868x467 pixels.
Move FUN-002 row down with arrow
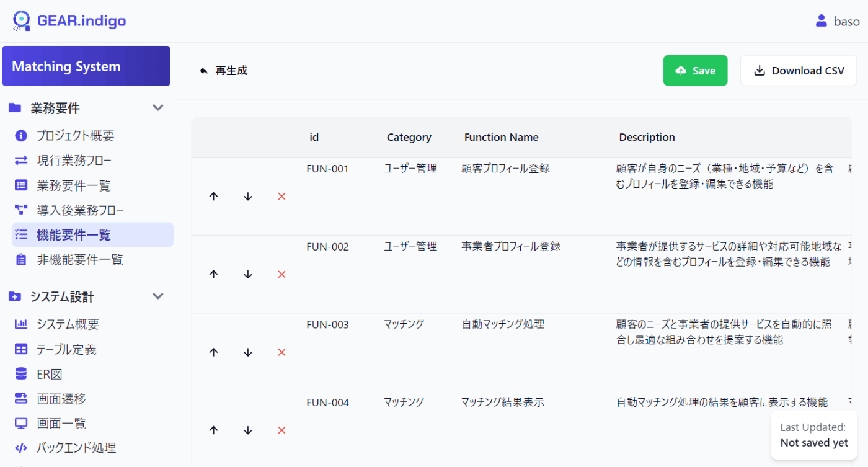[248, 274]
